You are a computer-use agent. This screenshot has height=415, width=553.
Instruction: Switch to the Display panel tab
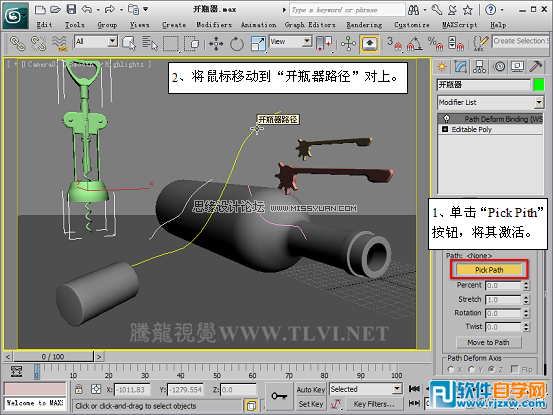[517, 66]
